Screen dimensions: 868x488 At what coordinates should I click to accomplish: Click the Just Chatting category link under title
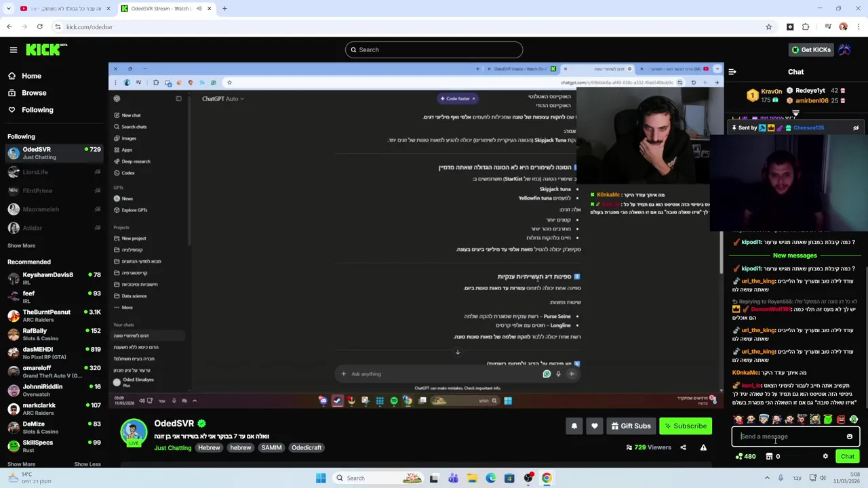[172, 448]
